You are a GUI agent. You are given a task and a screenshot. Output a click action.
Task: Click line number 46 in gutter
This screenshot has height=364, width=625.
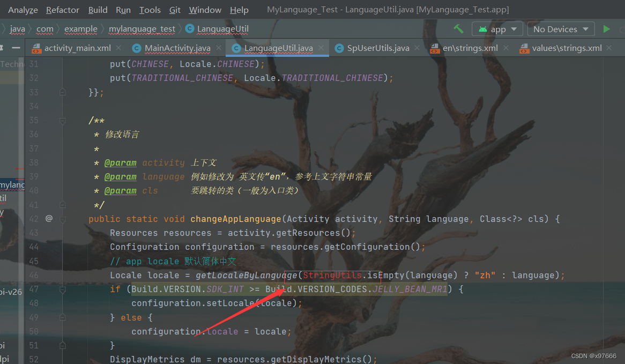[x=34, y=275]
